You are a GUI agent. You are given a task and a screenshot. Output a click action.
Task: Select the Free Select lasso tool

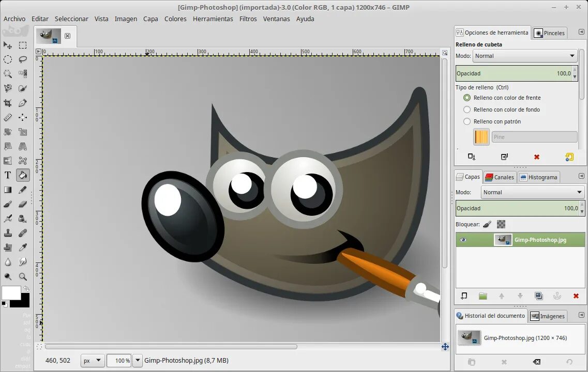(x=23, y=59)
